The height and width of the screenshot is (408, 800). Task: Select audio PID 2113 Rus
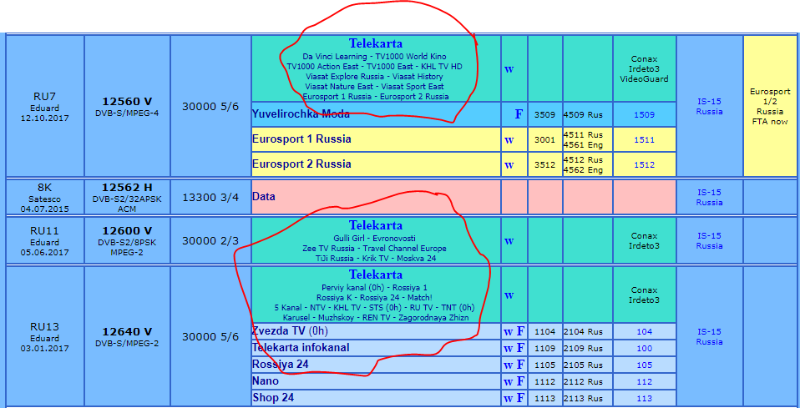(584, 398)
